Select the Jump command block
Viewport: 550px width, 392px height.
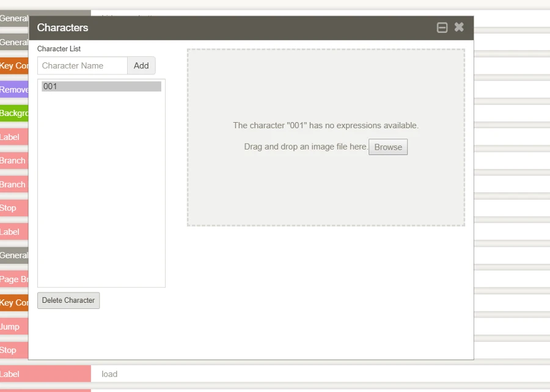pyautogui.click(x=14, y=327)
